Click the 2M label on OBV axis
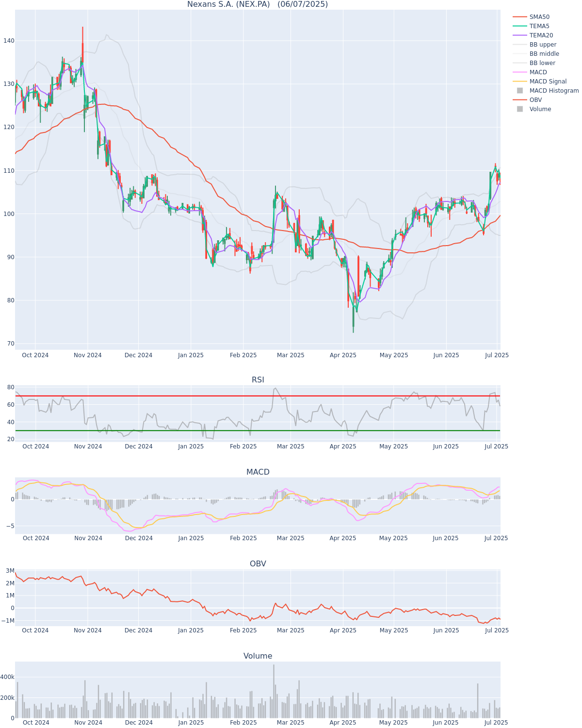The image size is (582, 728). [x=10, y=583]
